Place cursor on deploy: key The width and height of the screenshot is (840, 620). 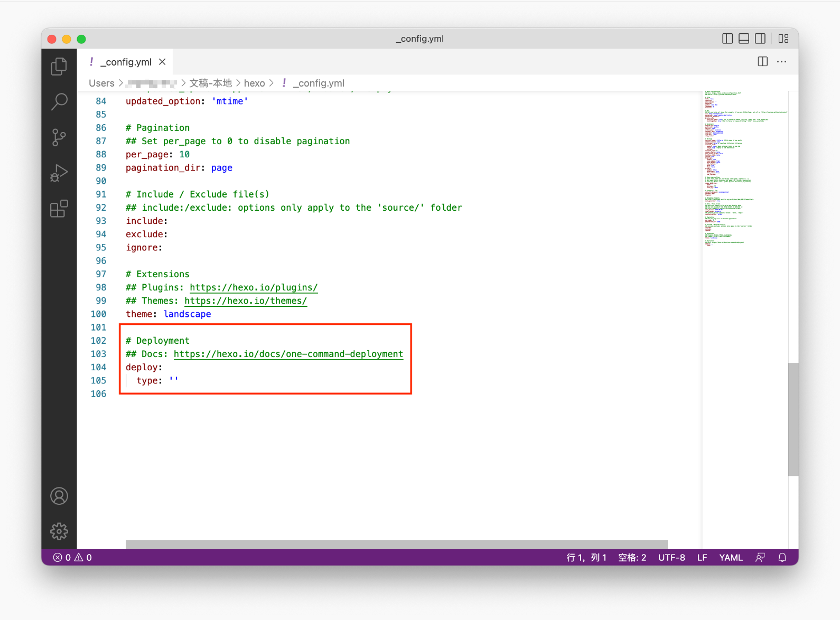(144, 367)
